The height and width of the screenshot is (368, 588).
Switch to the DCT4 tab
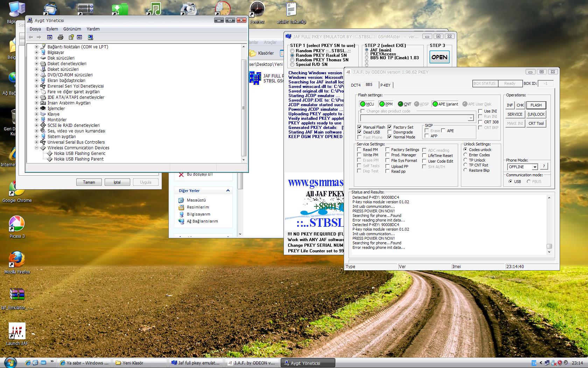[356, 85]
